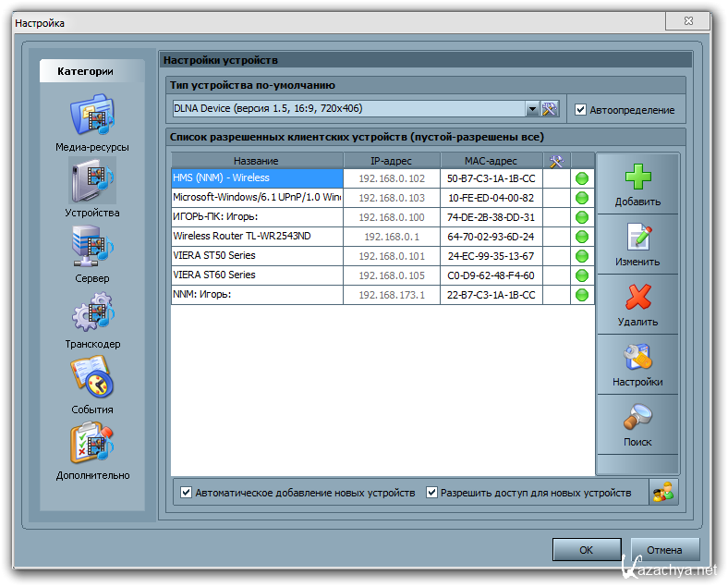Image resolution: width=728 pixels, height=587 pixels.
Task: Go to the События category
Action: (91, 379)
